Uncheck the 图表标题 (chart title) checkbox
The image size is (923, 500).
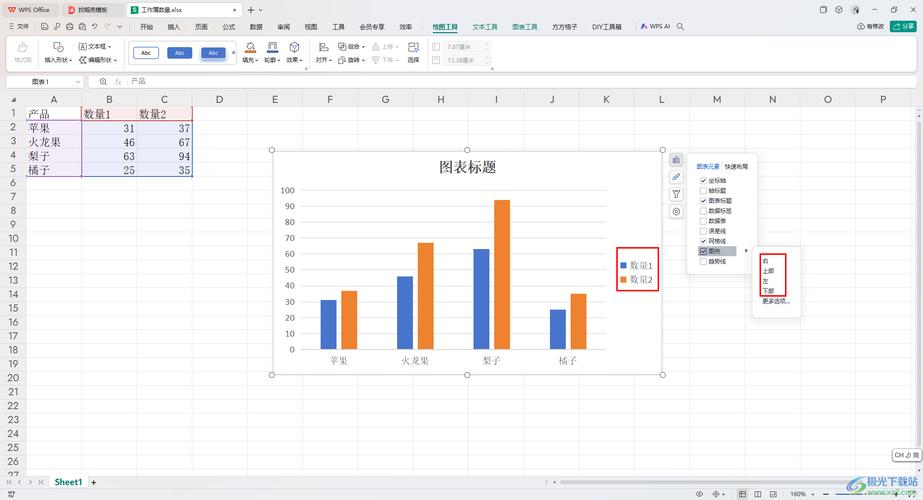(x=703, y=201)
